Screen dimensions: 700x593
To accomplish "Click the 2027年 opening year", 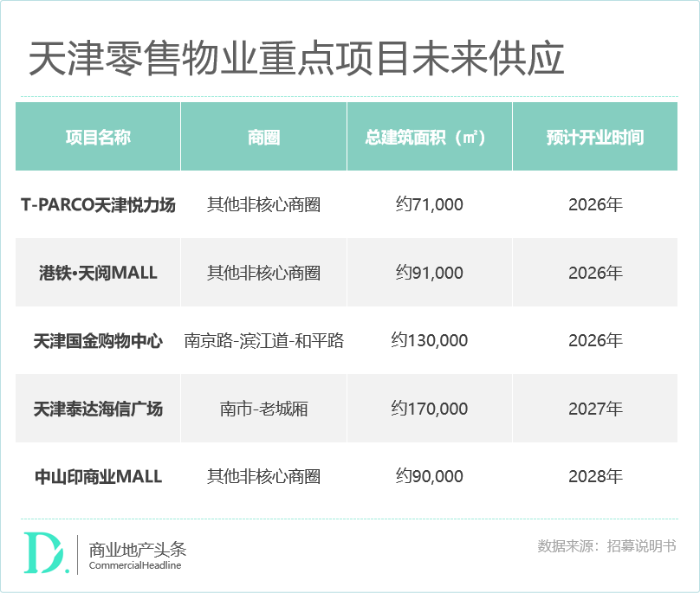I will pos(595,409).
